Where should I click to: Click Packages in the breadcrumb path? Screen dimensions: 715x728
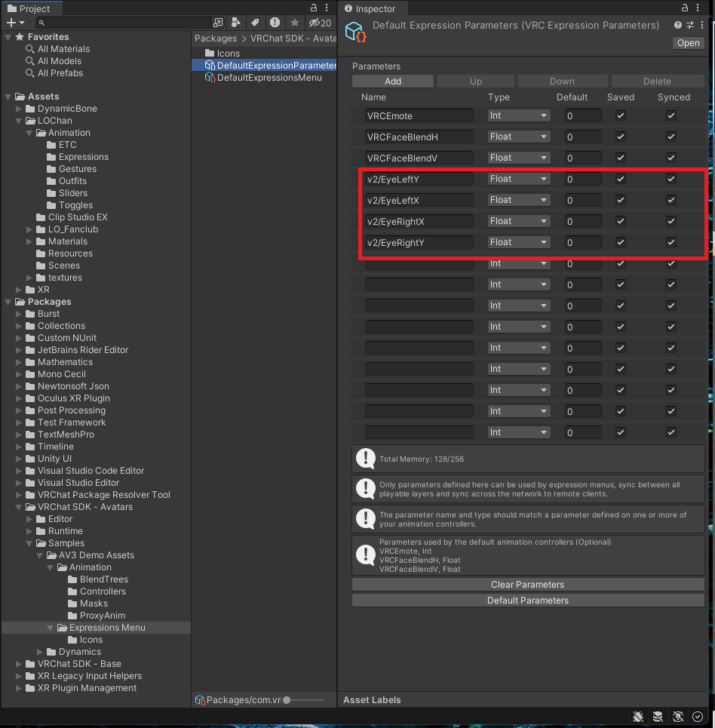[216, 38]
